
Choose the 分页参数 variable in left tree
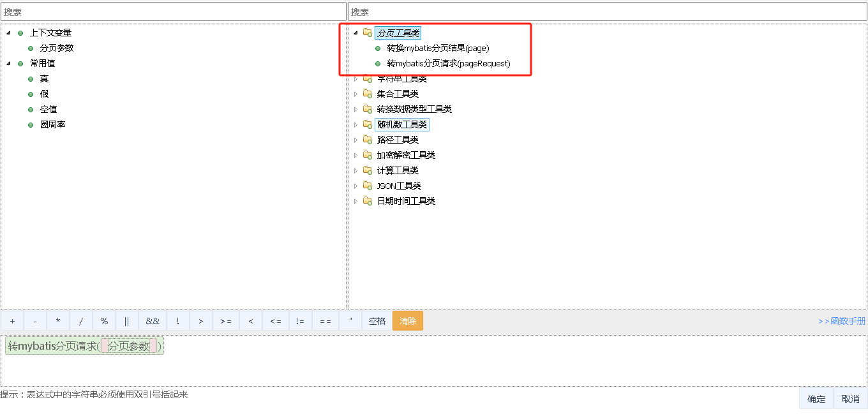tap(57, 48)
